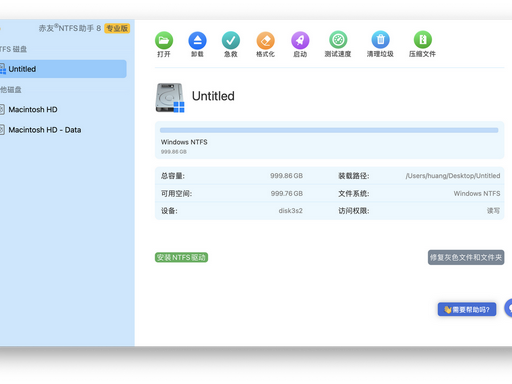Click the available space value 999.76 GB
The image size is (512, 384).
click(x=287, y=193)
